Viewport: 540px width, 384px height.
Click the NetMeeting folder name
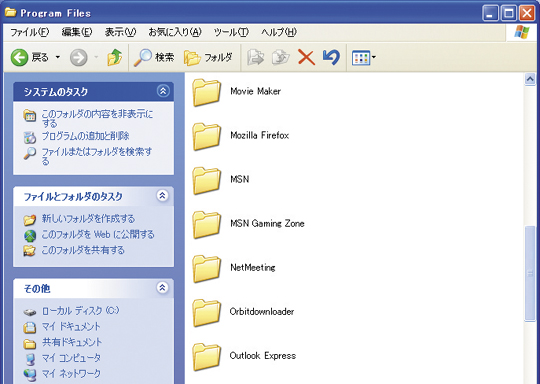coord(253,268)
